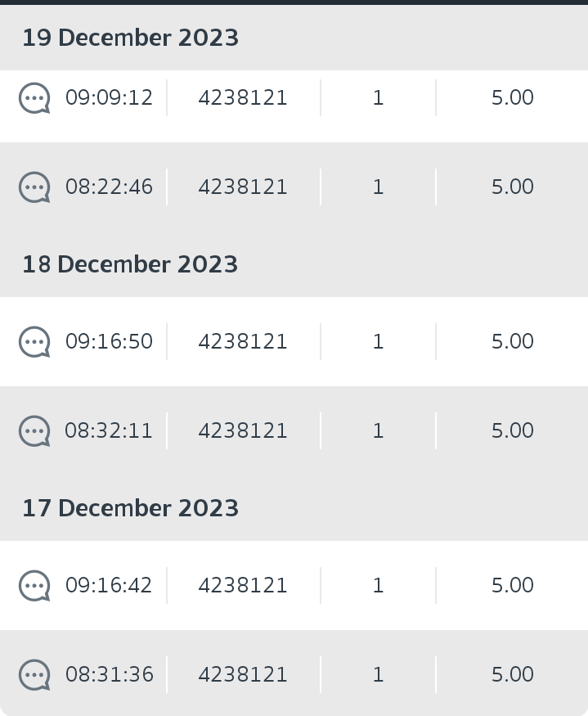
Task: Click the message icon beside 08:32:11
Action: [34, 430]
